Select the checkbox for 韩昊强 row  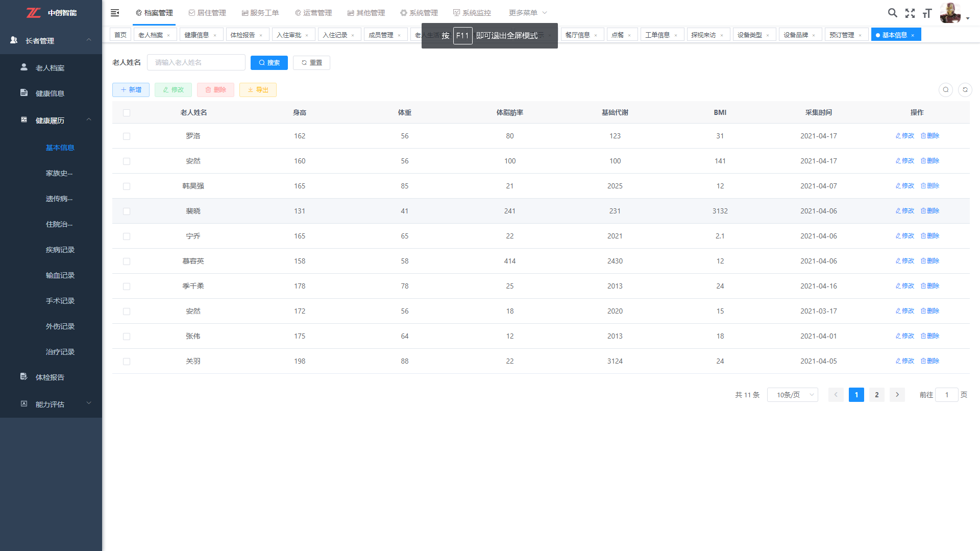pyautogui.click(x=127, y=186)
